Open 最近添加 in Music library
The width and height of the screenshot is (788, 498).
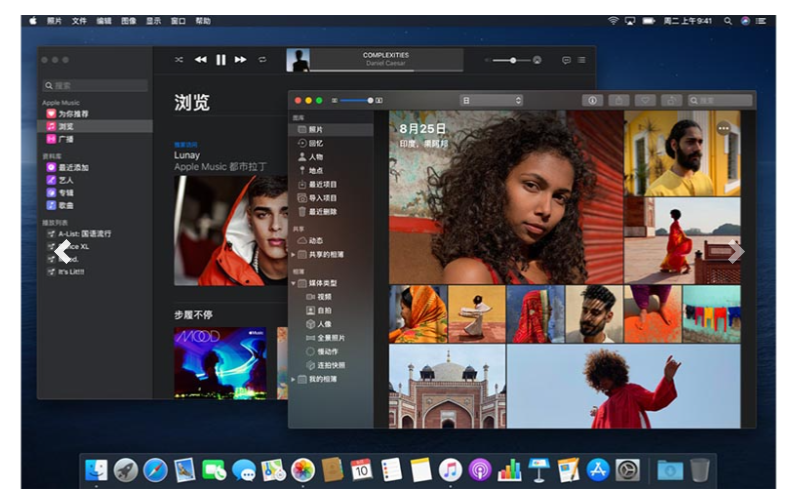68,167
